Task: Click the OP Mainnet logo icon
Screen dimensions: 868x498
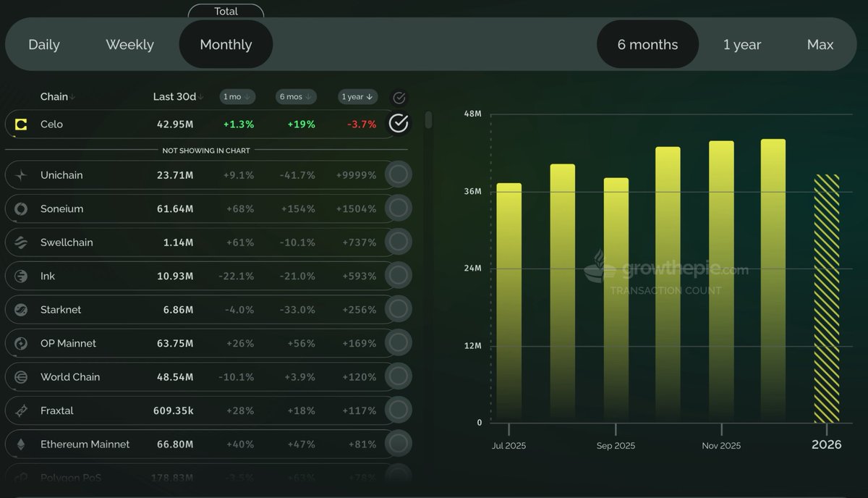Action: tap(21, 343)
